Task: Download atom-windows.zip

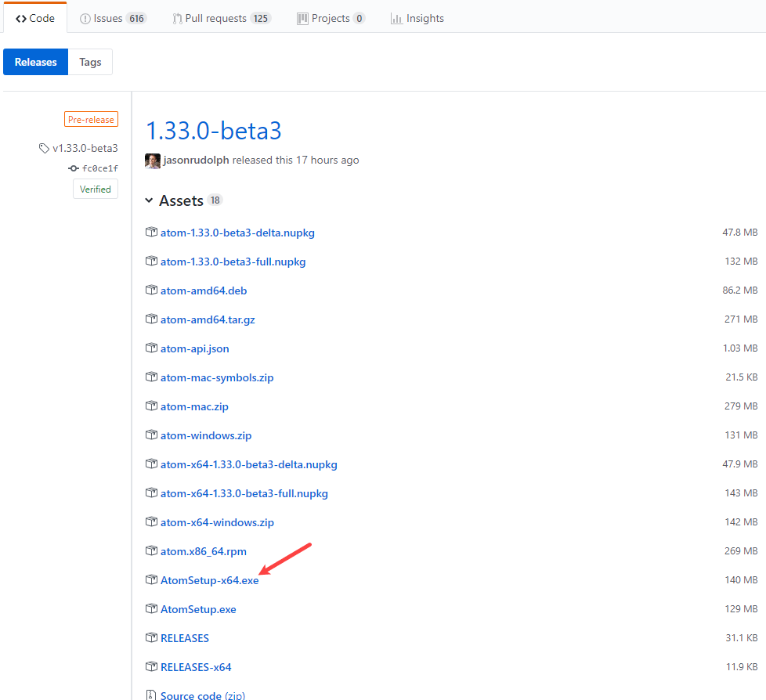Action: [x=206, y=435]
